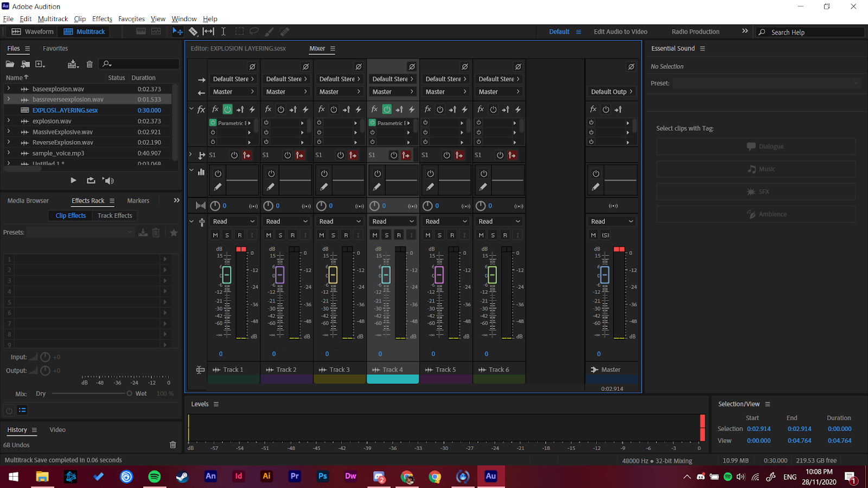Show more workspaces with double chevron
The height and width of the screenshot is (488, 868).
point(745,31)
